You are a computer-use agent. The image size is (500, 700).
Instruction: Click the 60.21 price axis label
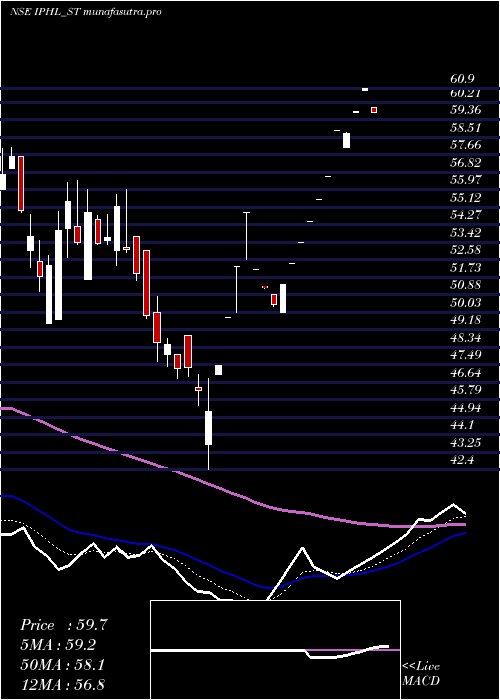(466, 93)
